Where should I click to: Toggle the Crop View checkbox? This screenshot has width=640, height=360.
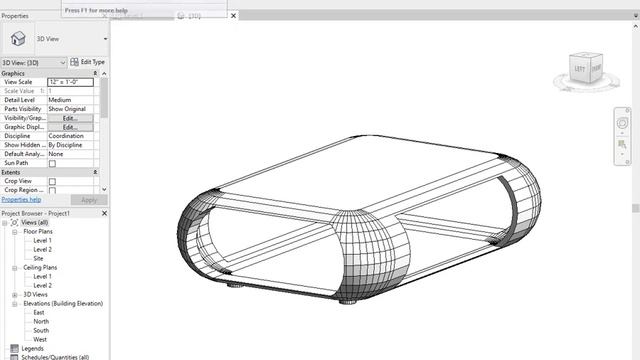52,181
